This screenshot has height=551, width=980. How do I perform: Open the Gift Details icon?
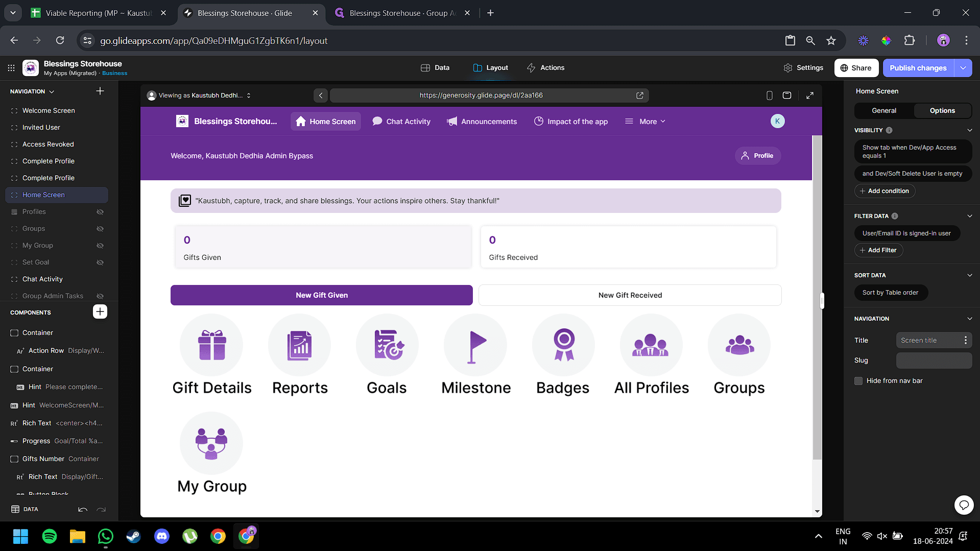(x=211, y=345)
